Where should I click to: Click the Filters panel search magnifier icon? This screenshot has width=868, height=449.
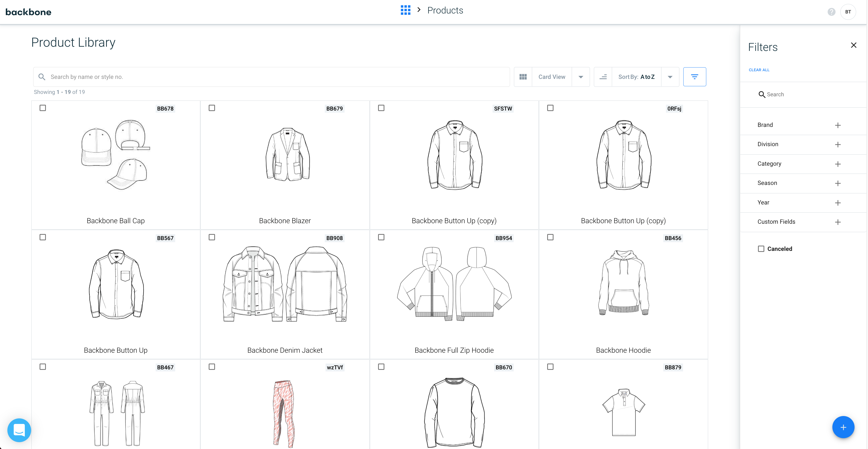coord(761,95)
